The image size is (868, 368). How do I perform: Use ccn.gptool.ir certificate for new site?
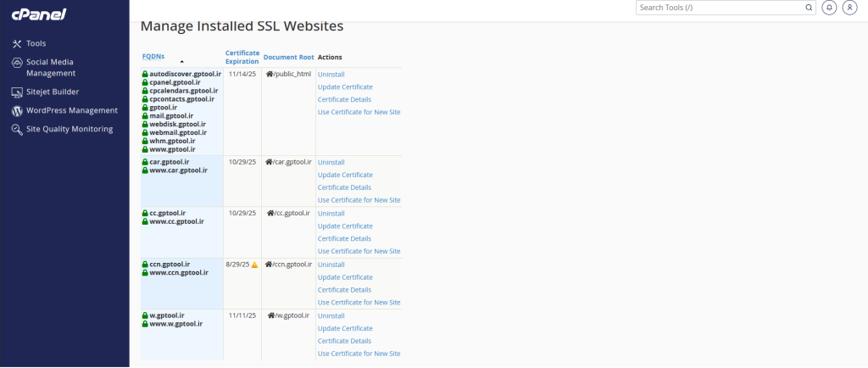pyautogui.click(x=359, y=303)
